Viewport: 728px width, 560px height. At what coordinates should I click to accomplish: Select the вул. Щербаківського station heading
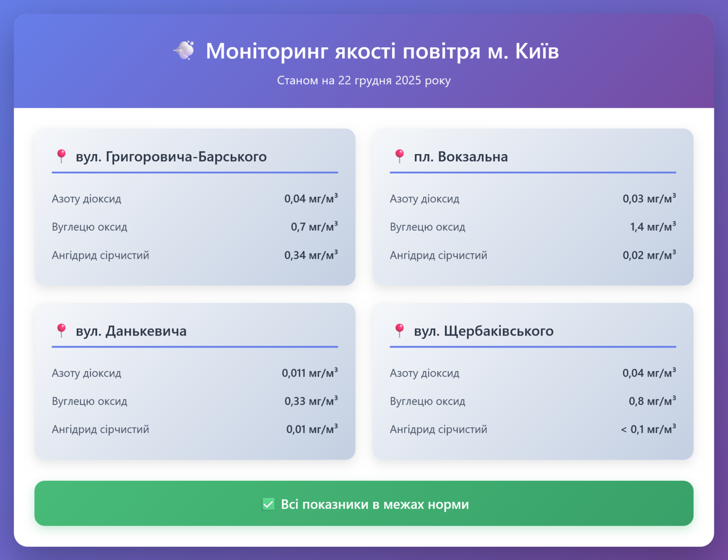pos(483,331)
